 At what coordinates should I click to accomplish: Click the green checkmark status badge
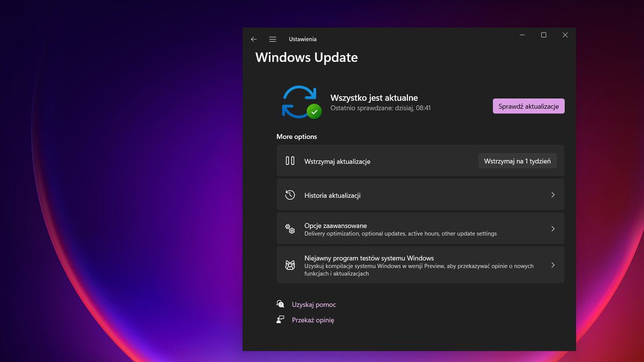tap(313, 112)
